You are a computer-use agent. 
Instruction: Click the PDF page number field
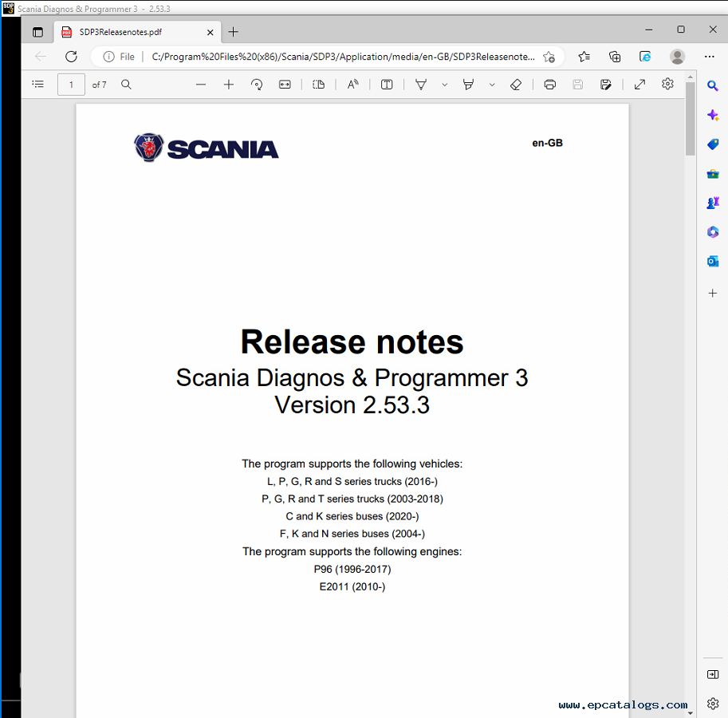(x=71, y=85)
